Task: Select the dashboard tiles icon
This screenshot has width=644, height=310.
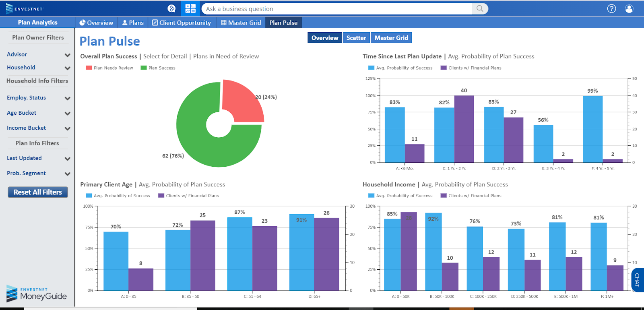Action: (x=190, y=8)
